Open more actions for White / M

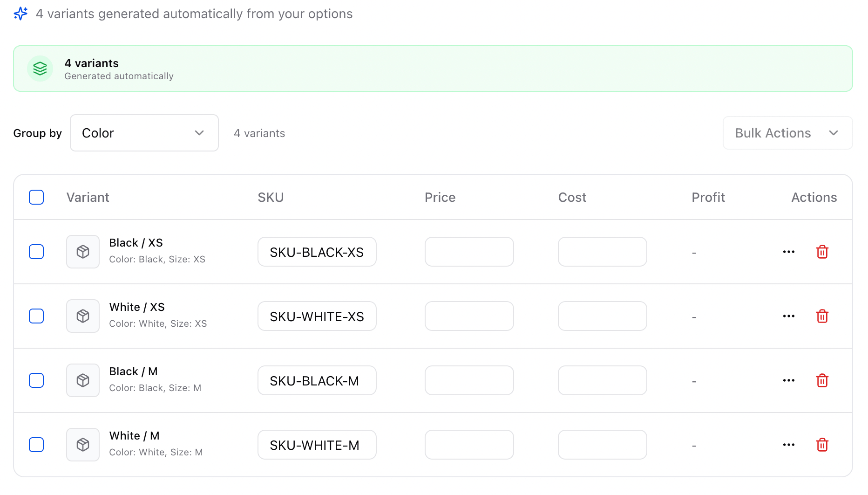tap(789, 445)
